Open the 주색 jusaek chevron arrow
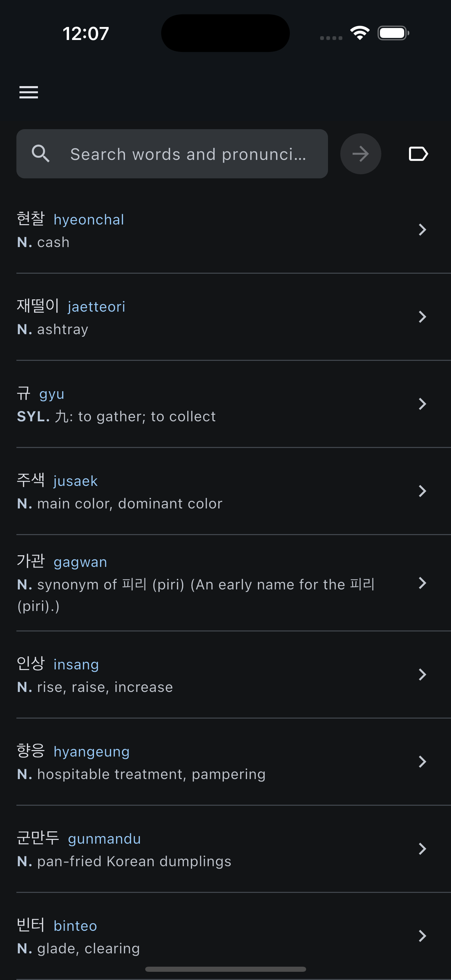This screenshot has height=980, width=451. 422,491
